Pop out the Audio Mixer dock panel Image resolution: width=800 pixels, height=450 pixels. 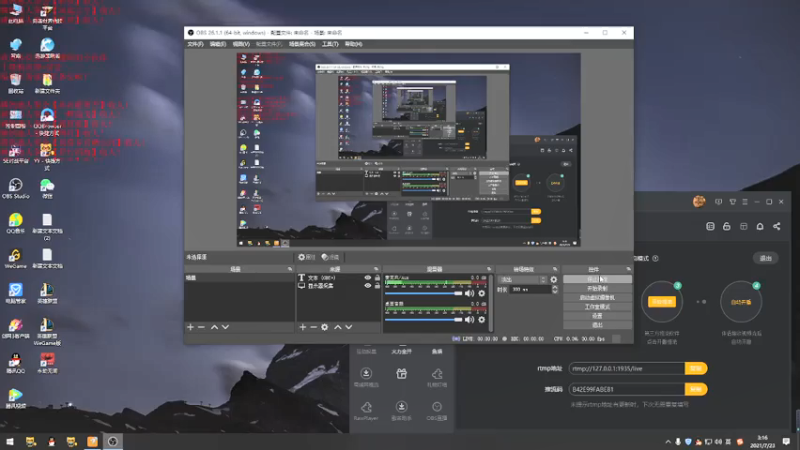[x=489, y=269]
